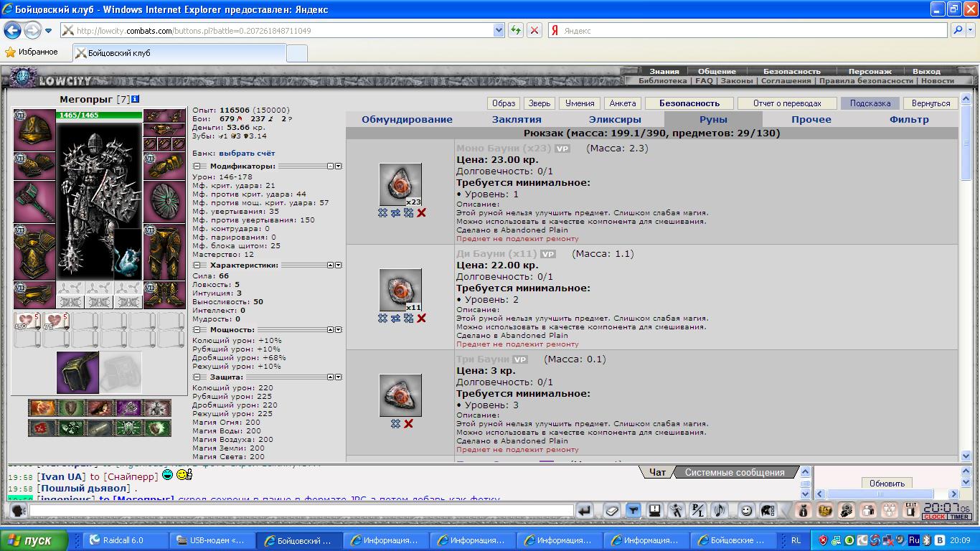Viewport: 980px width, 551px height.
Task: Click transfer arrows icon under Моно Бауни
Action: (x=395, y=213)
